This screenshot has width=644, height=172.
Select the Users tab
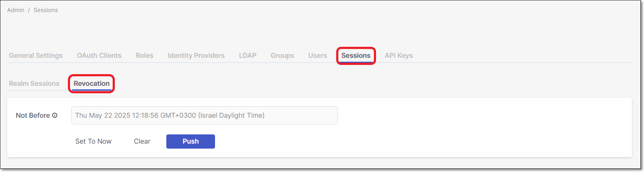click(x=317, y=55)
